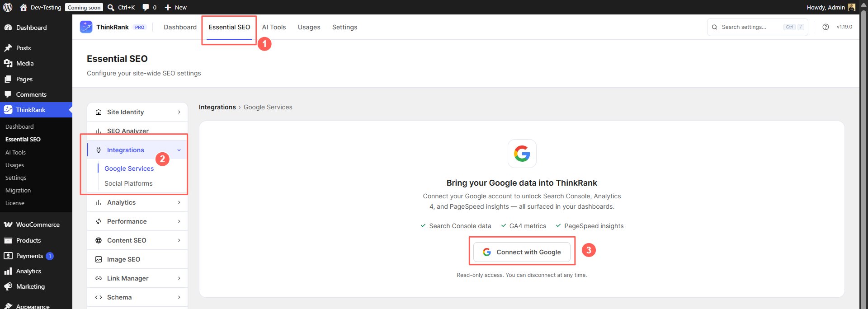
Task: Select the Essential SEO tab
Action: click(x=229, y=27)
